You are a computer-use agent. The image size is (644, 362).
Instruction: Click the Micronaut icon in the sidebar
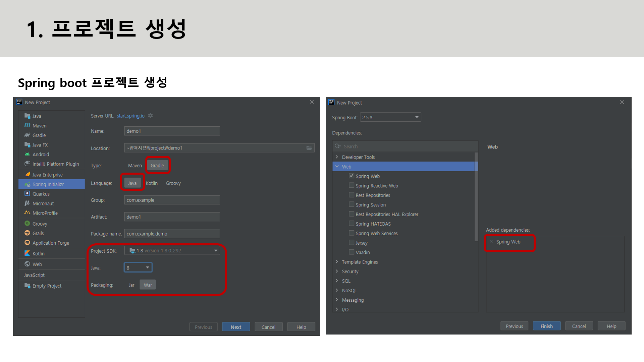[27, 203]
